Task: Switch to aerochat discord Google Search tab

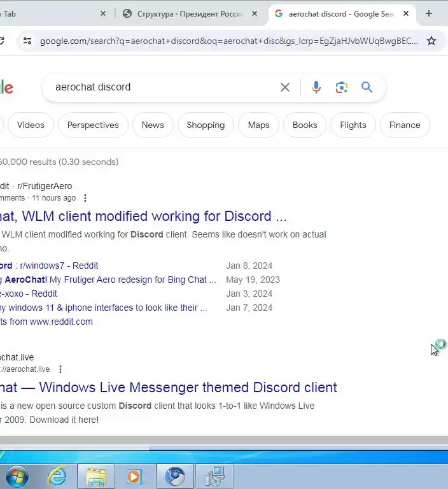Action: coord(341,14)
